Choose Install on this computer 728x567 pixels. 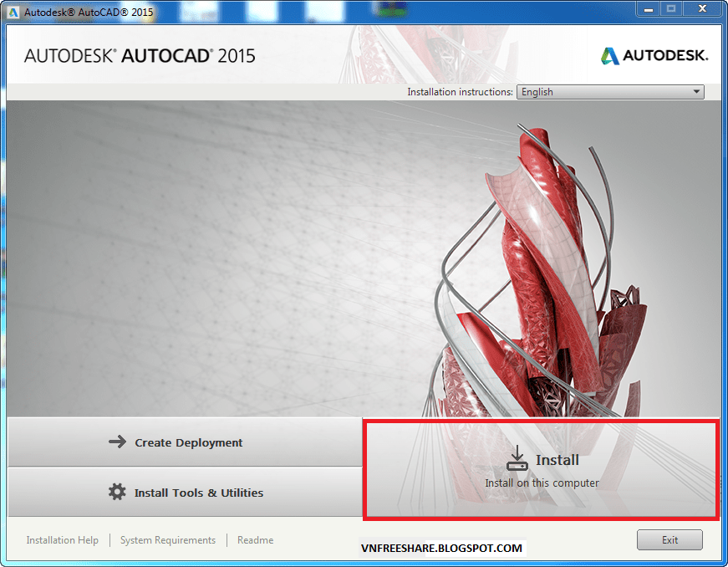[x=542, y=483]
